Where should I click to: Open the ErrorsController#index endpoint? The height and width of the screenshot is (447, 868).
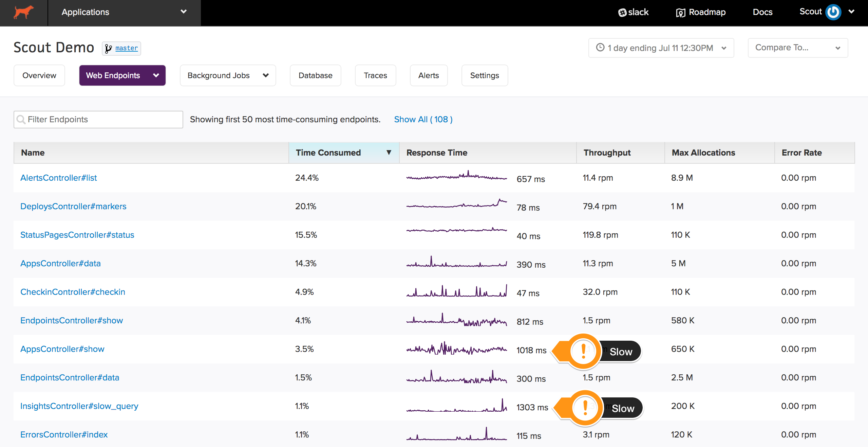[64, 435]
